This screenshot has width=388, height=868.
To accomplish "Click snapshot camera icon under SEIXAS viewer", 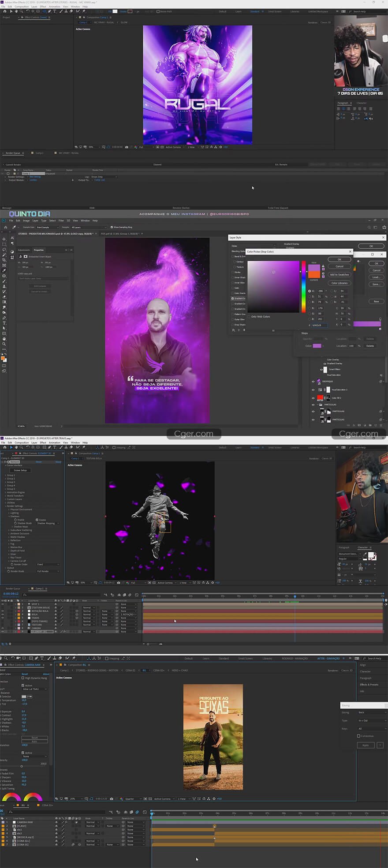I will pos(111,798).
